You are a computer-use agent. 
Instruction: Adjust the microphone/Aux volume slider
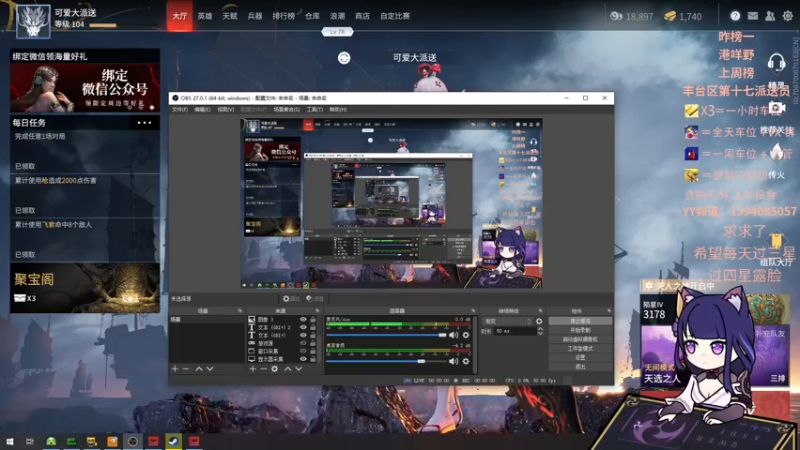386,335
